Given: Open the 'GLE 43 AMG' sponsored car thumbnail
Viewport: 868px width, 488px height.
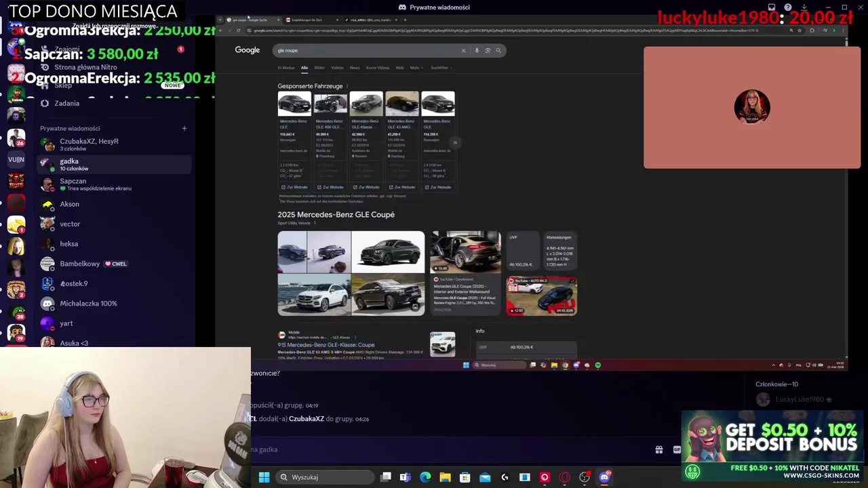Looking at the screenshot, I should click(x=402, y=104).
